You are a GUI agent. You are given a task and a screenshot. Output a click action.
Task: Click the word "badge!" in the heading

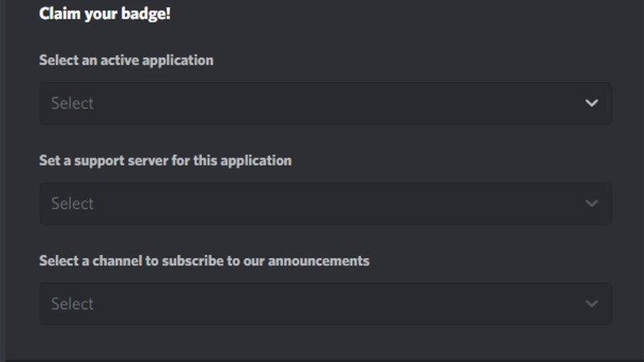147,14
